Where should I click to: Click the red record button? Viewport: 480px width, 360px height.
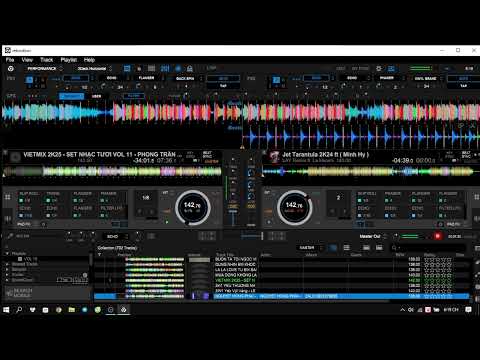[x=438, y=236]
